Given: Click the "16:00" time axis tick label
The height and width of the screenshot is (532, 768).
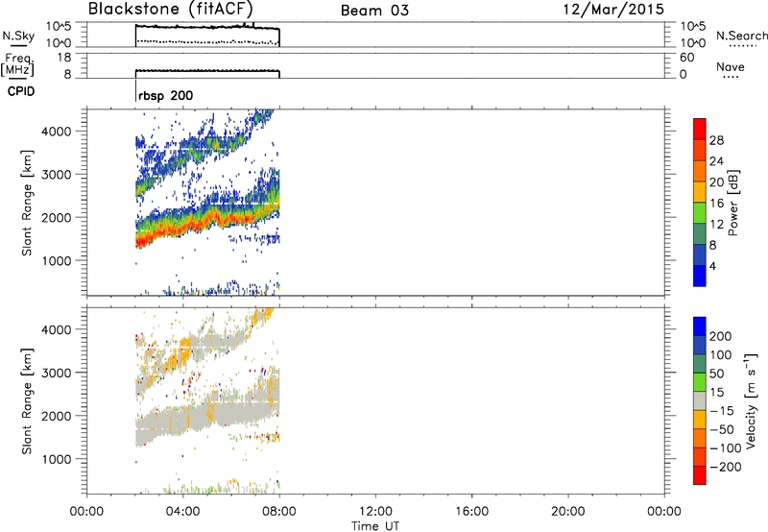Looking at the screenshot, I should (x=471, y=512).
